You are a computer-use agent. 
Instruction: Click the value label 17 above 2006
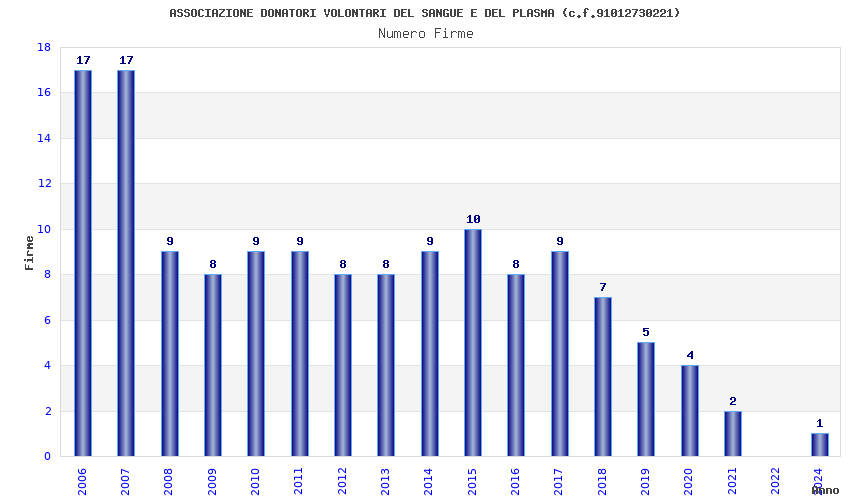tap(83, 60)
